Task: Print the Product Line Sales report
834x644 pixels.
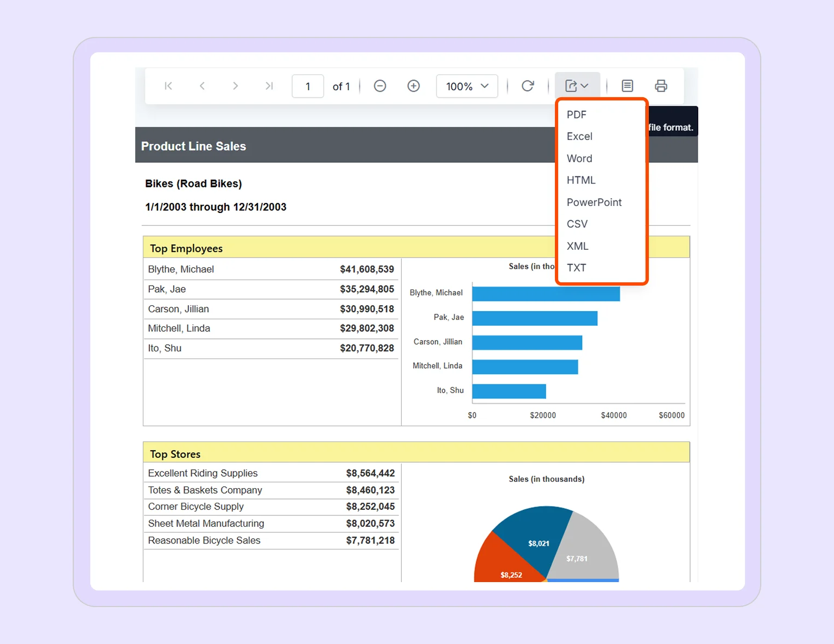Action: 661,86
